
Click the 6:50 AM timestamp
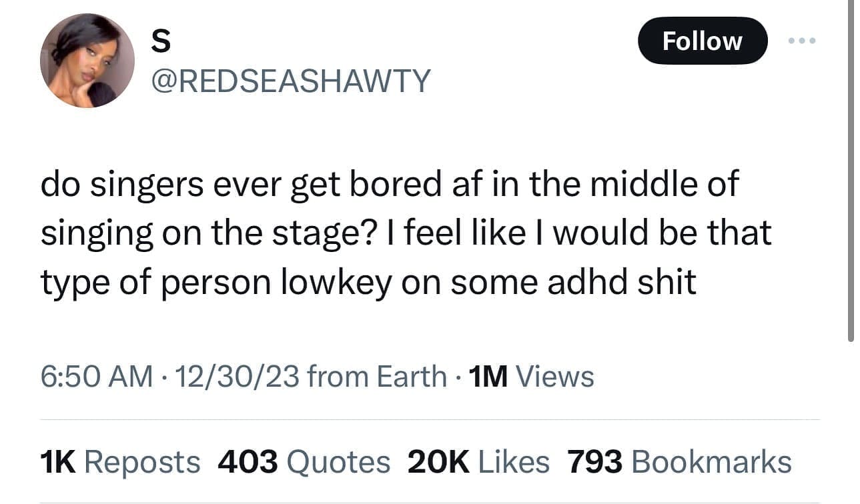pos(97,376)
